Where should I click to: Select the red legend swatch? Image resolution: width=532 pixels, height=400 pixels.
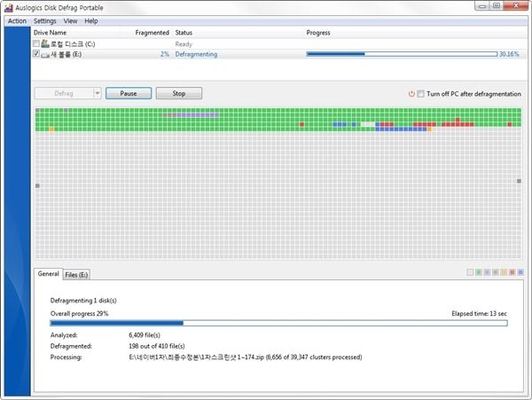[x=512, y=272]
